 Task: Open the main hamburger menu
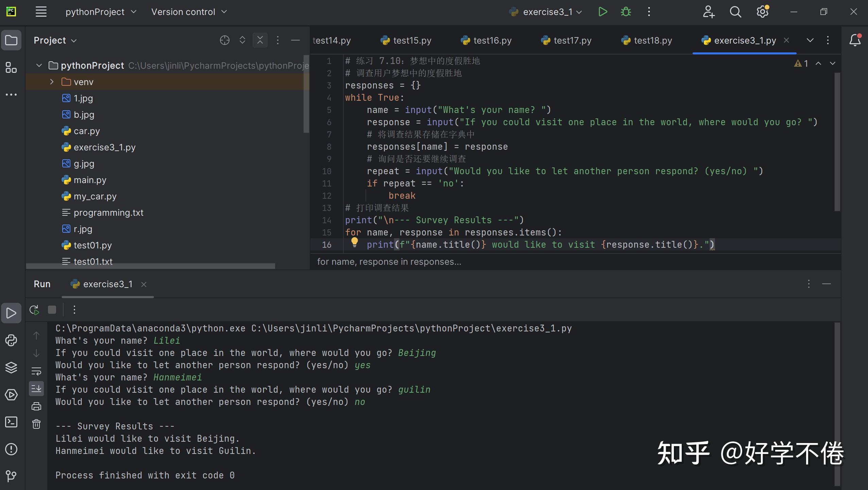(40, 11)
